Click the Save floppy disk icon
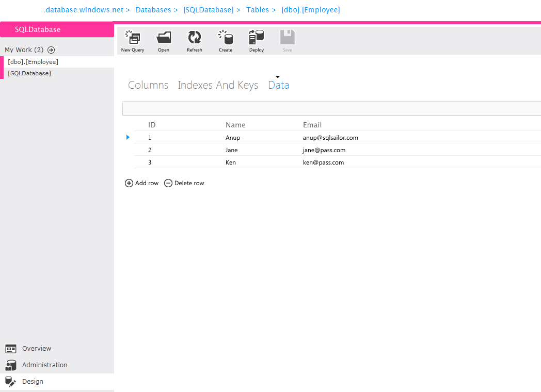Viewport: 541px width, 392px height. 288,38
